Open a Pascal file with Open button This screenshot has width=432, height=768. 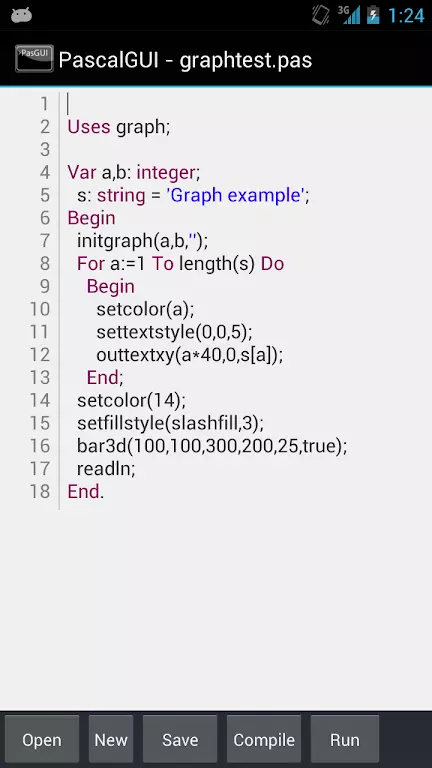pyautogui.click(x=42, y=740)
